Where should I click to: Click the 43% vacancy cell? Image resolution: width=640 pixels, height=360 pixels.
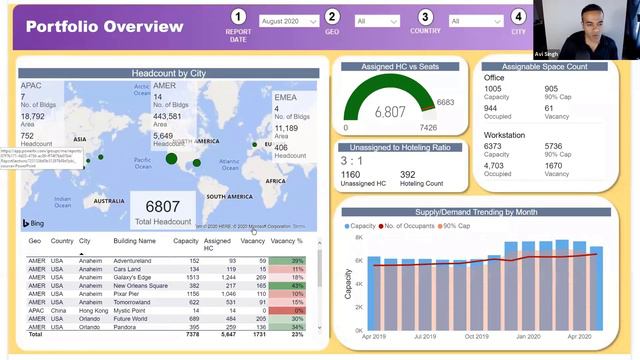point(287,286)
